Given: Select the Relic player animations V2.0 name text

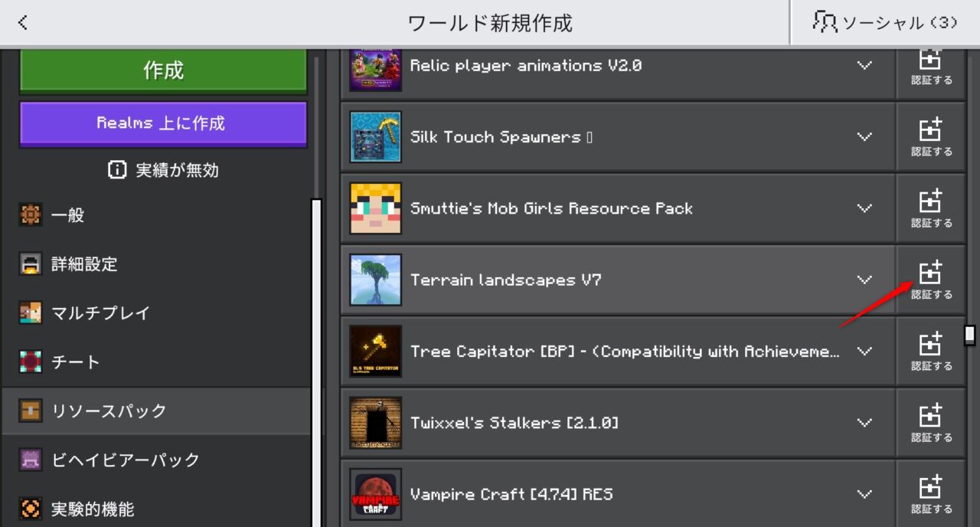Looking at the screenshot, I should point(526,66).
